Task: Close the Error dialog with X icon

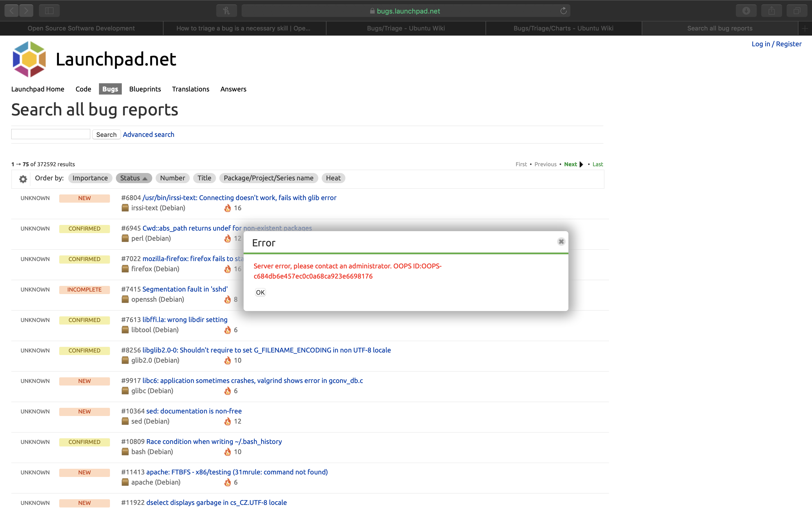Action: coord(561,242)
